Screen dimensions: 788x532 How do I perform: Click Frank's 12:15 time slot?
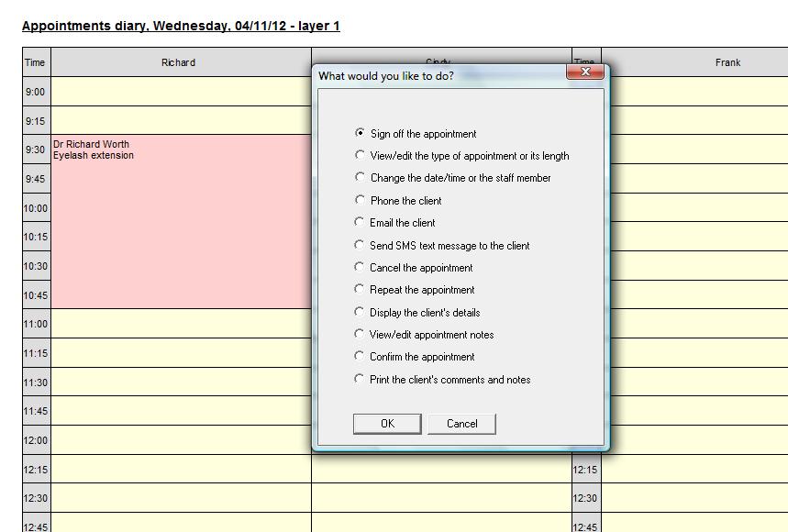tap(694, 470)
